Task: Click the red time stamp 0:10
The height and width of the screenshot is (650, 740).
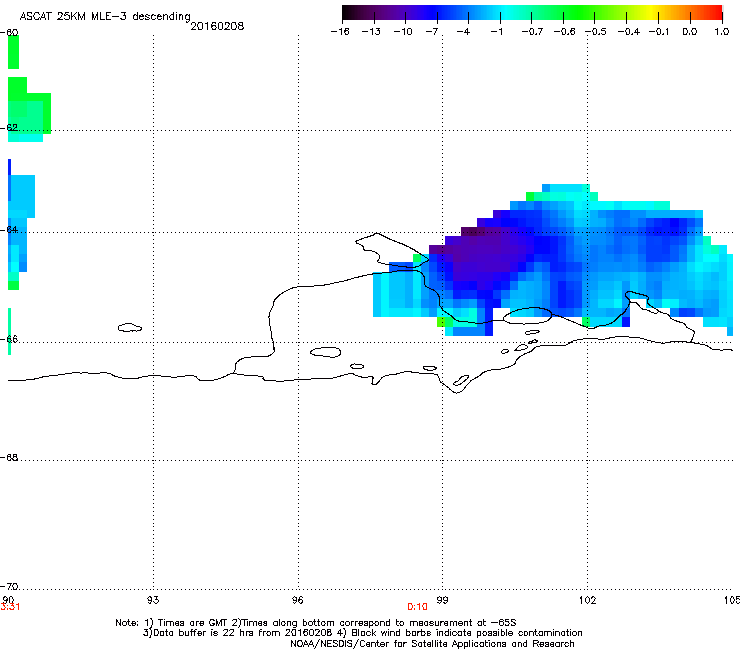Action: [x=417, y=607]
